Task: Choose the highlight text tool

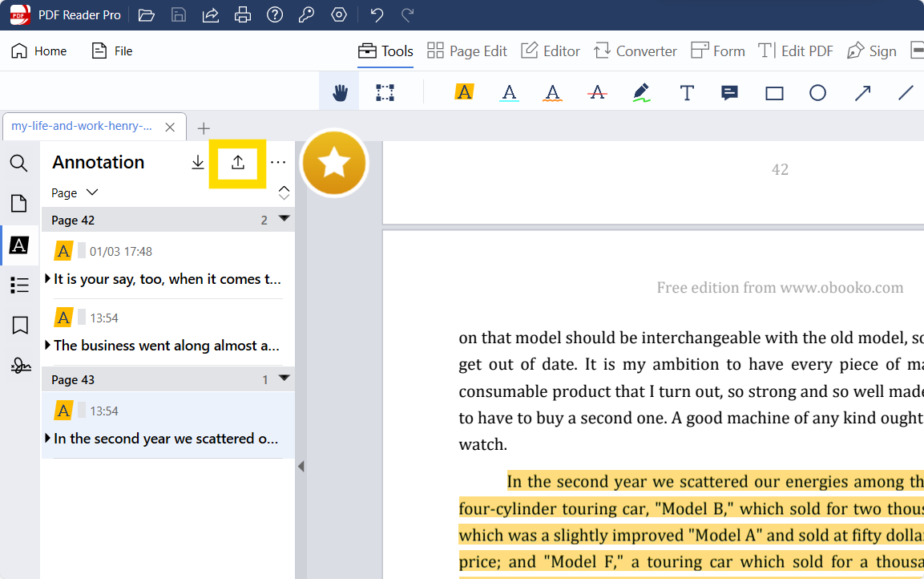Action: tap(464, 92)
